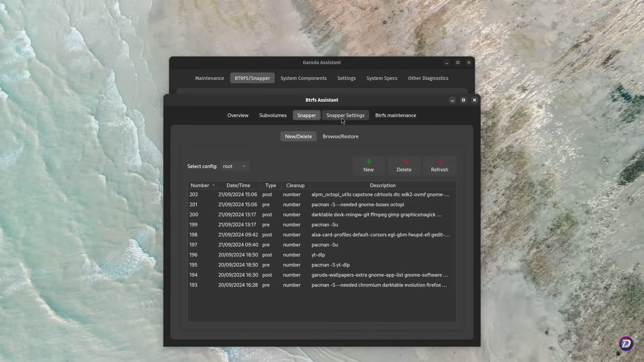The height and width of the screenshot is (362, 644).
Task: Open the Overview tab
Action: point(237,115)
